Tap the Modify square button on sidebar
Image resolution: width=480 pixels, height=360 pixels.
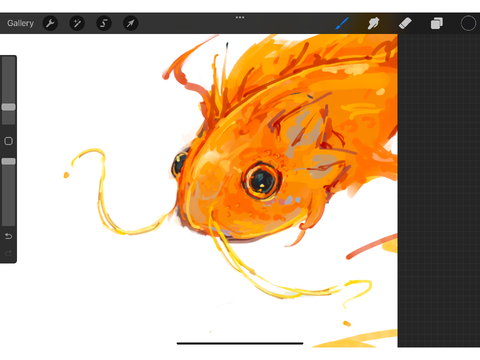click(9, 141)
